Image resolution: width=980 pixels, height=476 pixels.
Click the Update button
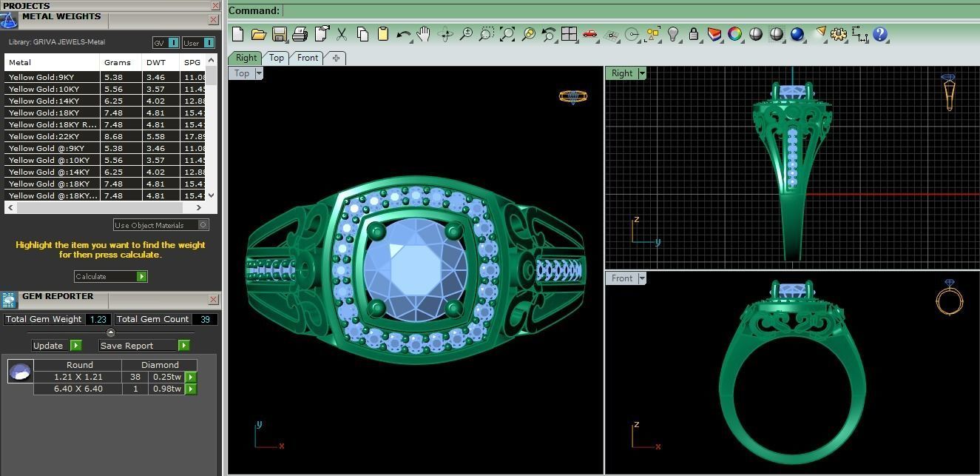click(56, 346)
